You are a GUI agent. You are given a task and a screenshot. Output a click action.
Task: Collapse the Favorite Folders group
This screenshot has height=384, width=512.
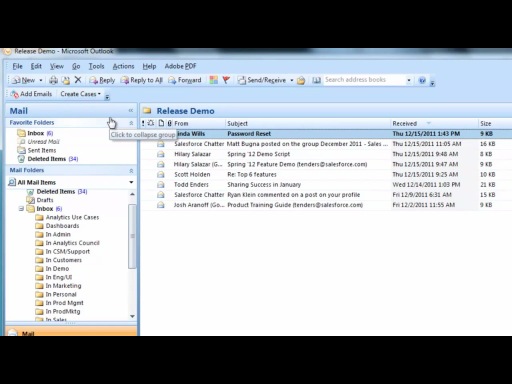tap(131, 123)
